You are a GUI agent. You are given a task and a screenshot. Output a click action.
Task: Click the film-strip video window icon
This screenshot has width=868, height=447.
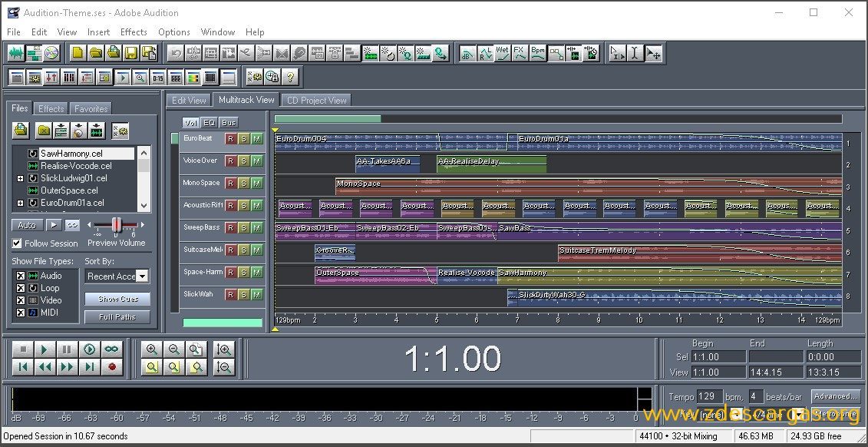click(x=210, y=77)
